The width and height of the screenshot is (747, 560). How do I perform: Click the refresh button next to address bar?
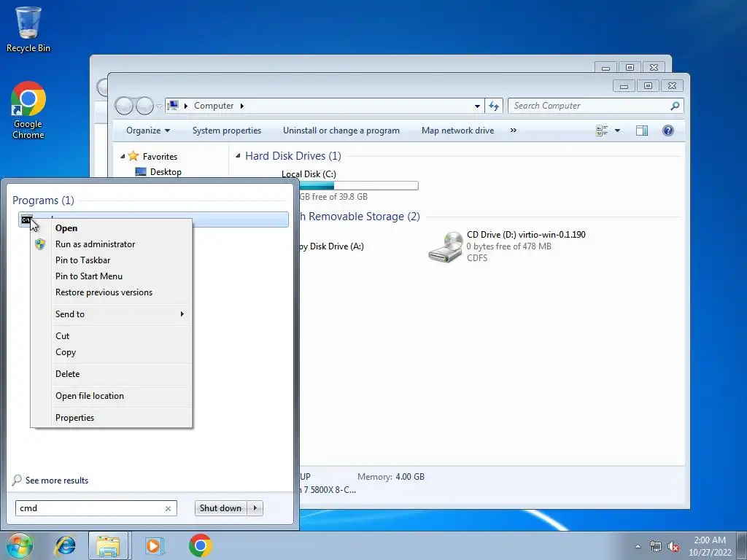[494, 106]
